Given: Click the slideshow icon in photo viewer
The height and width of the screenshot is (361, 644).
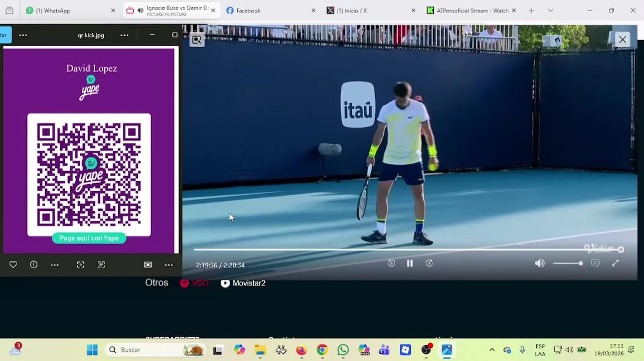Looking at the screenshot, I should 148,265.
